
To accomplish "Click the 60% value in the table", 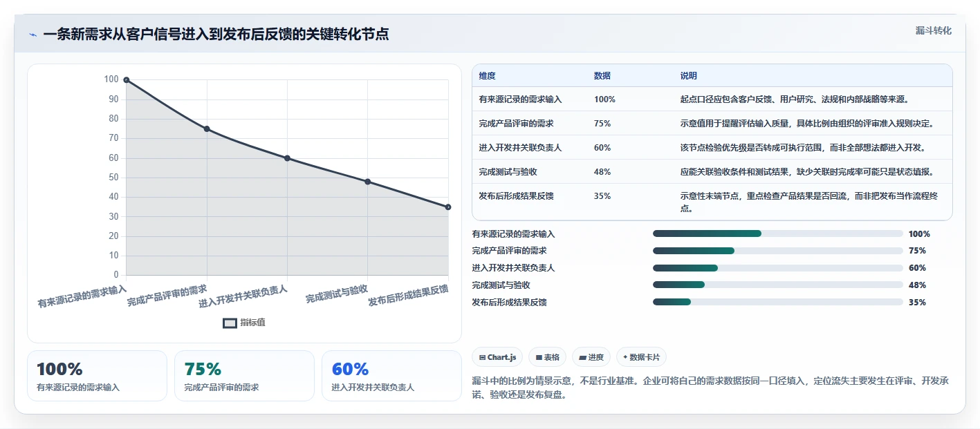I will coord(602,148).
